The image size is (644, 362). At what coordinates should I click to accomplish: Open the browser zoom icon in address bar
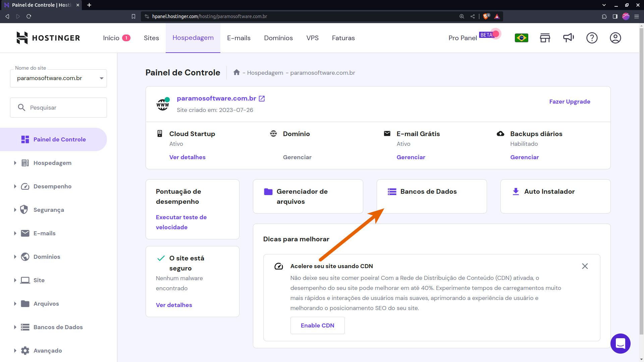click(462, 16)
